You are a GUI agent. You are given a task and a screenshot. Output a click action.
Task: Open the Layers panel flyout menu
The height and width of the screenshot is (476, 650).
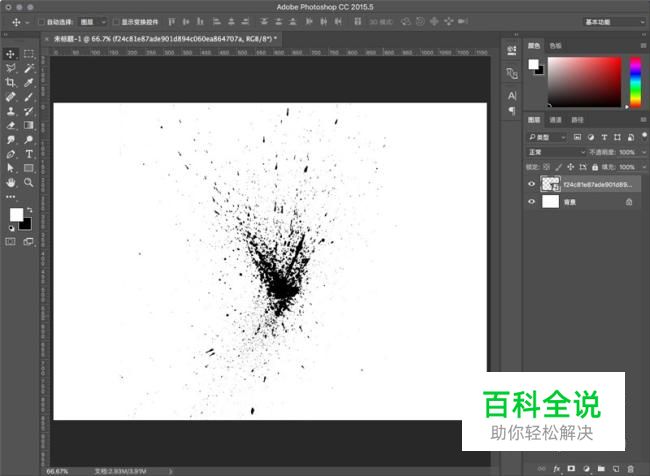(x=643, y=120)
